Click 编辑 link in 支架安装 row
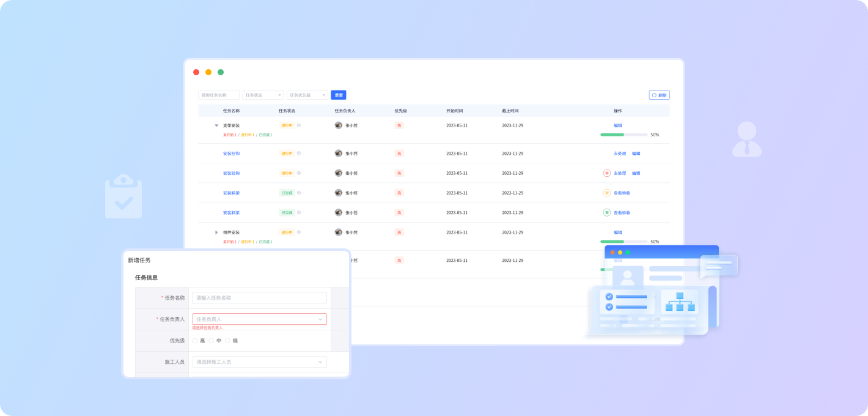The width and height of the screenshot is (868, 416). click(x=617, y=125)
